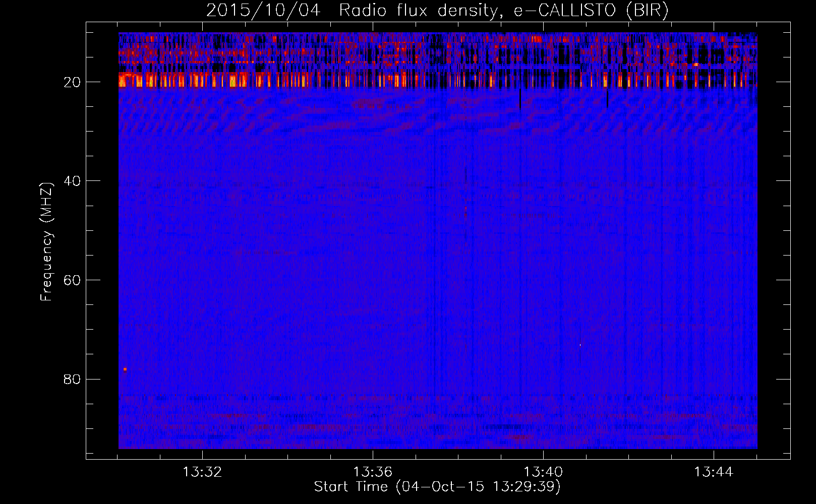Click the 60 MHz frequency tick label
Screen dimensions: 816x504
pos(72,280)
